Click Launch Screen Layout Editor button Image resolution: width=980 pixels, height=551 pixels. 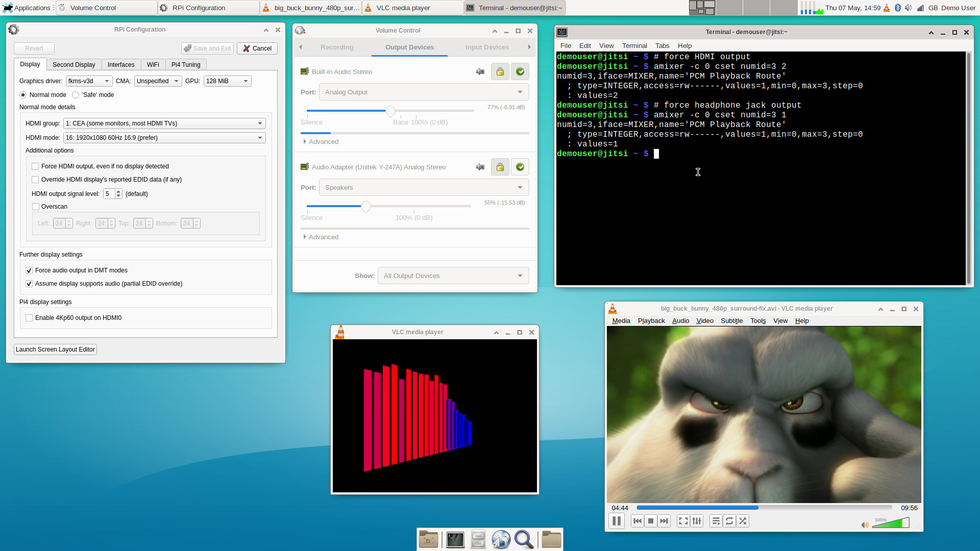55,349
